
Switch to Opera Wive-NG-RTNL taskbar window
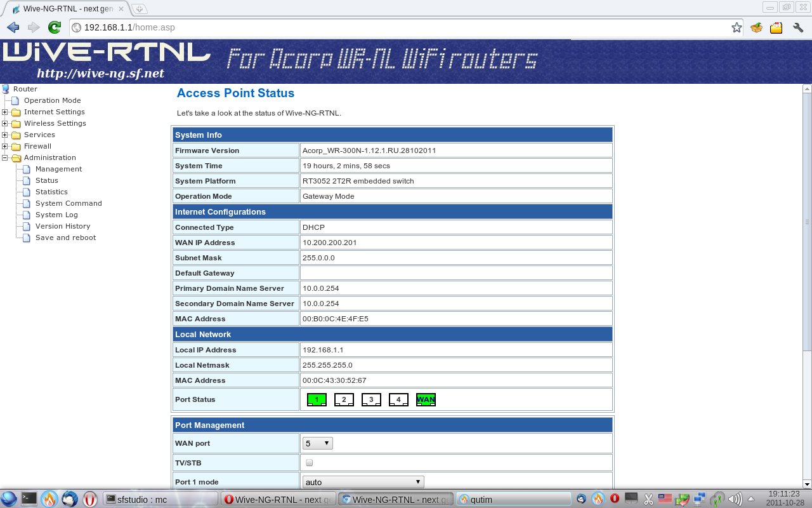[278, 499]
